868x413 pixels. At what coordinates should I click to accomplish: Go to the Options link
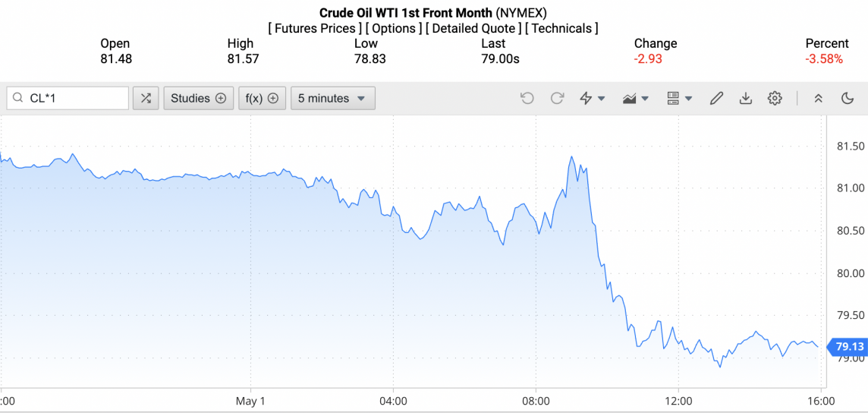tap(393, 28)
